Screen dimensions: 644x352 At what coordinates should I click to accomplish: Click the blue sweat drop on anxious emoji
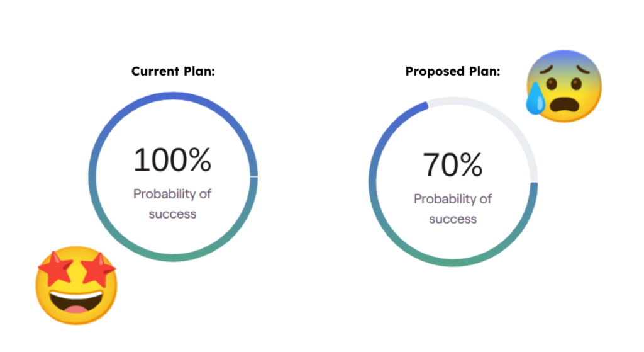(536, 99)
